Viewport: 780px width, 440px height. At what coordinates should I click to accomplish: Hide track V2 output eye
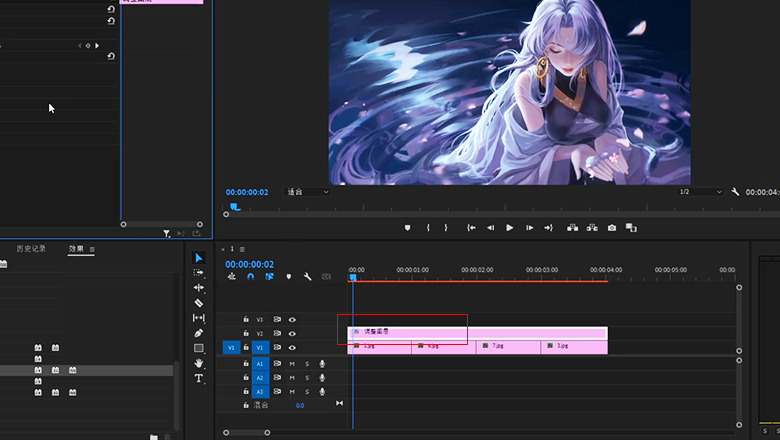click(x=292, y=334)
